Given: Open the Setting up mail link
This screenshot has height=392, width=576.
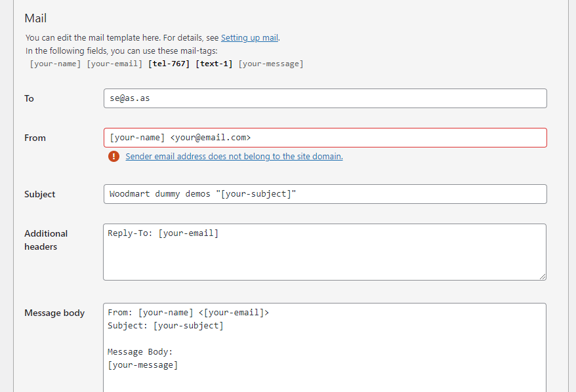Looking at the screenshot, I should pyautogui.click(x=249, y=38).
